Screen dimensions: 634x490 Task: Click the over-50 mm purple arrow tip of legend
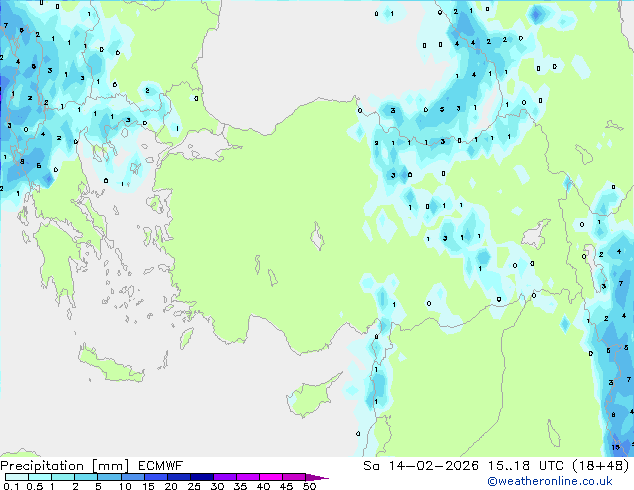point(317,477)
